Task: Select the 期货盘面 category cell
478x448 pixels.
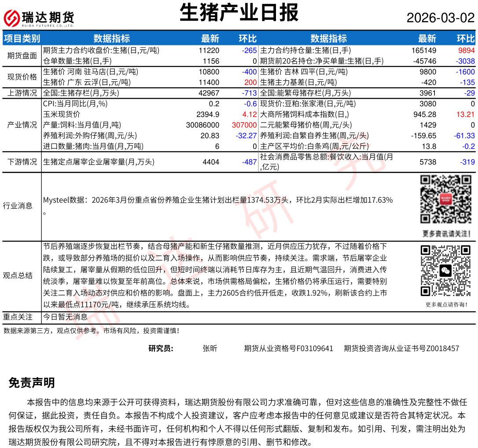Action: 22,56
